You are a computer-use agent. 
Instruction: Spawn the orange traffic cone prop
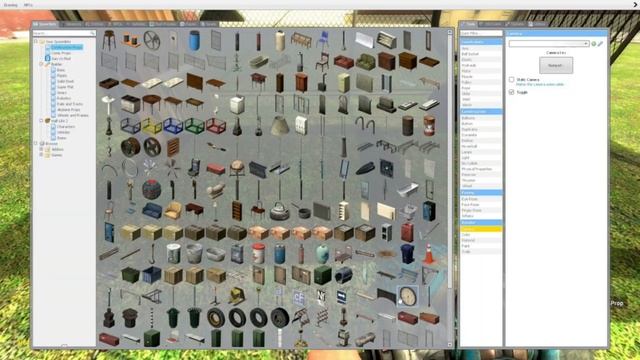click(x=429, y=254)
